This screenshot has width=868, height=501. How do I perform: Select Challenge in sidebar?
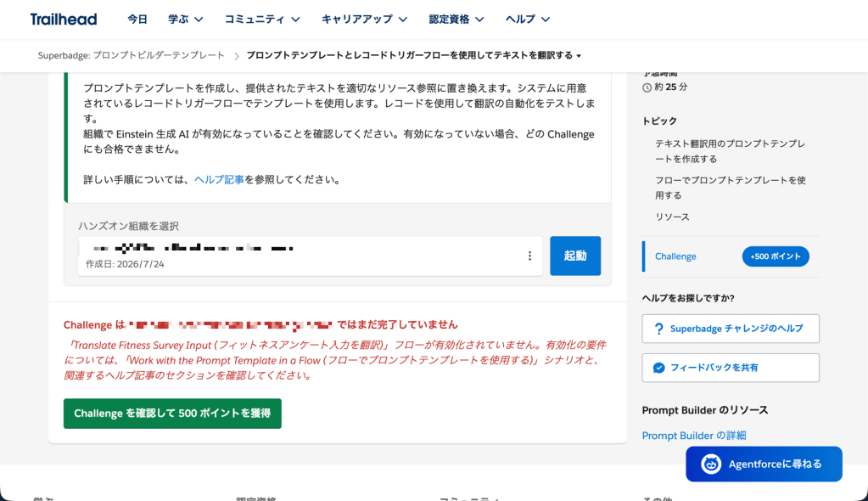675,256
